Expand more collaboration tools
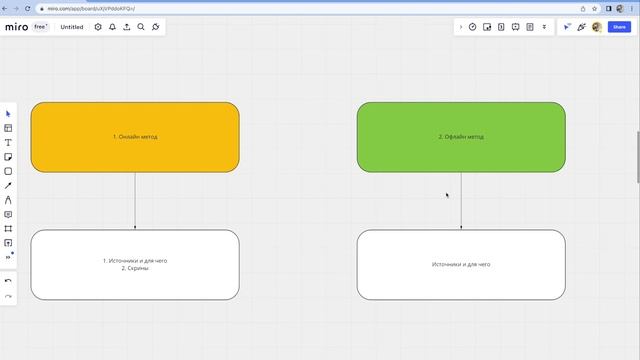Screen dimensions: 640x360 point(544,27)
